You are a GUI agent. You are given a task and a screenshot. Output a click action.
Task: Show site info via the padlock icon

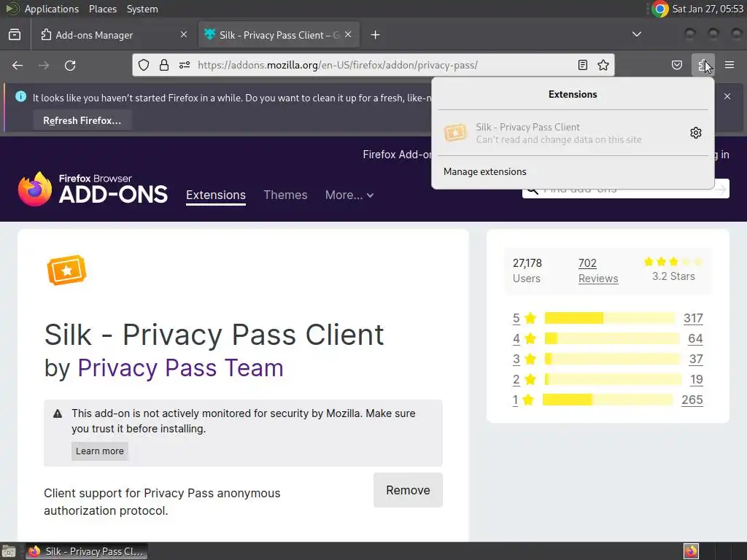tap(164, 65)
